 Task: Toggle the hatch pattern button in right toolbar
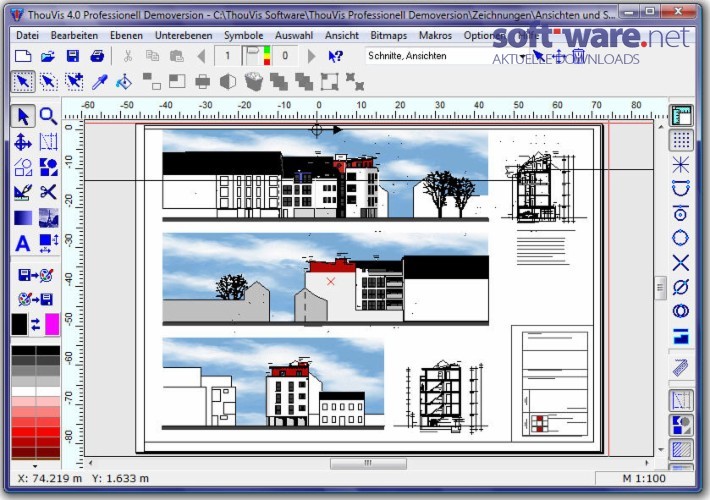pyautogui.click(x=681, y=449)
